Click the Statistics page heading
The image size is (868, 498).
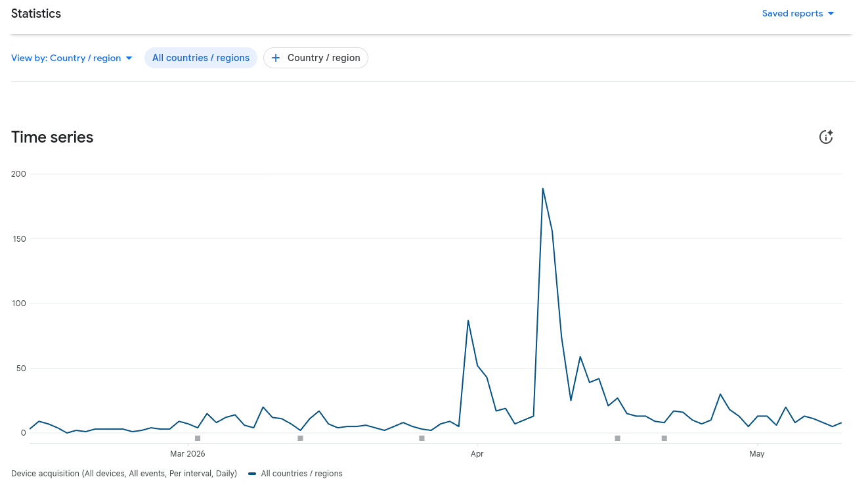pos(36,14)
